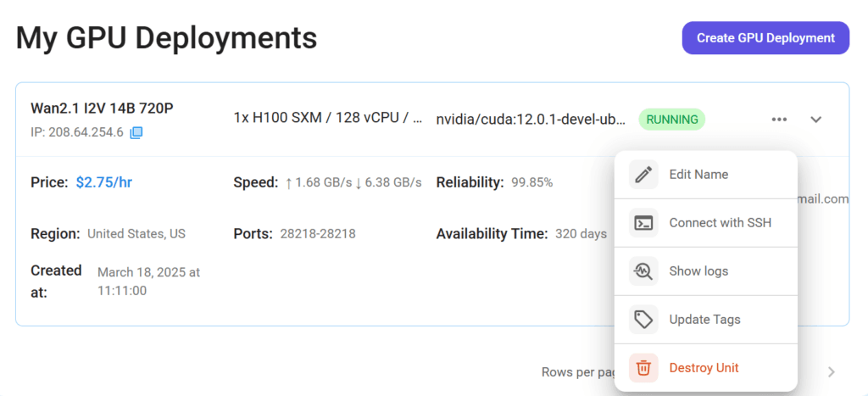Click the $2.75/hr price link
This screenshot has height=396, width=868.
(104, 182)
